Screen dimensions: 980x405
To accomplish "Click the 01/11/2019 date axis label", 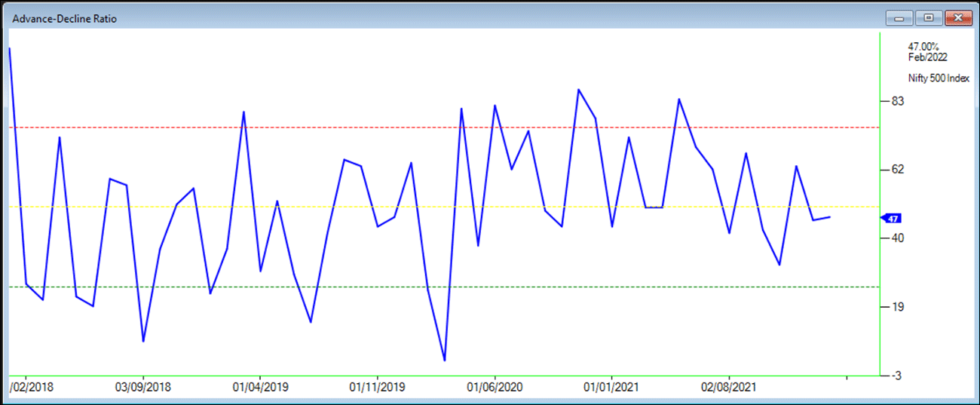I will [377, 388].
